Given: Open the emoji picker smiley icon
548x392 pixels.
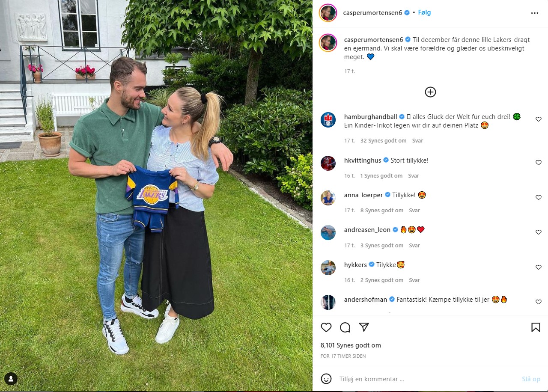Looking at the screenshot, I should pos(326,379).
